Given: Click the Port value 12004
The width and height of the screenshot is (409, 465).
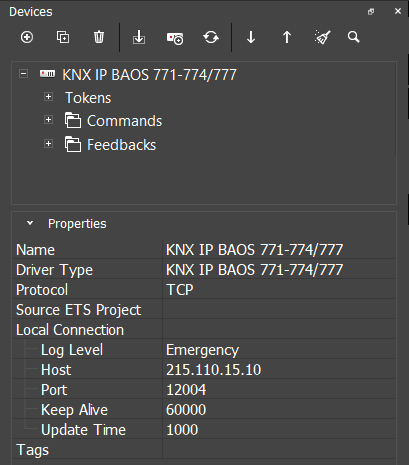Looking at the screenshot, I should (186, 390).
